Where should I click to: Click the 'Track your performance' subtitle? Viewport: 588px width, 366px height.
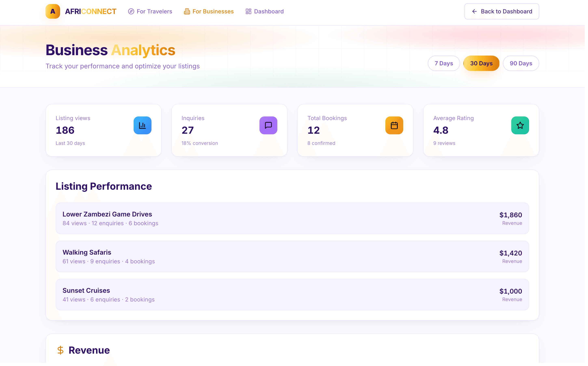tap(123, 66)
